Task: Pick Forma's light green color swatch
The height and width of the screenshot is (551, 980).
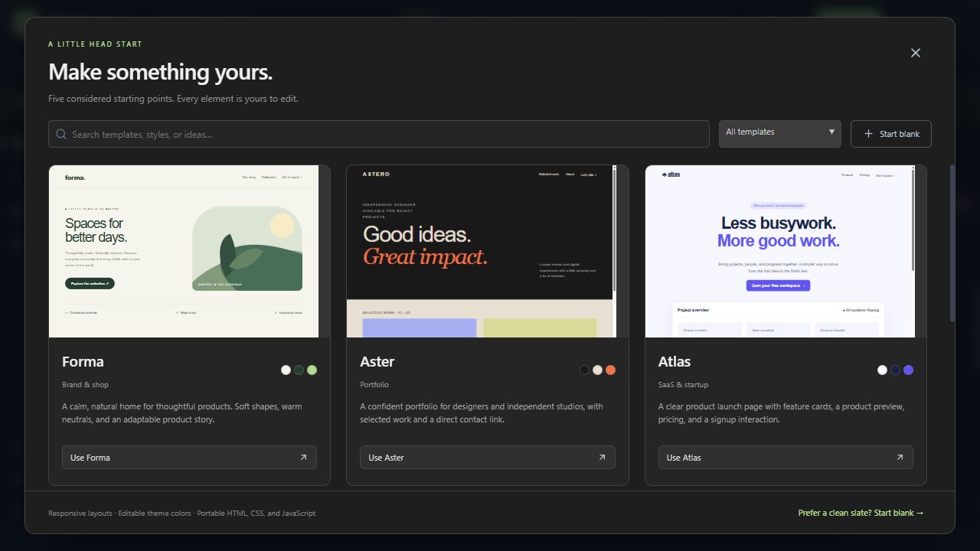Action: 312,370
